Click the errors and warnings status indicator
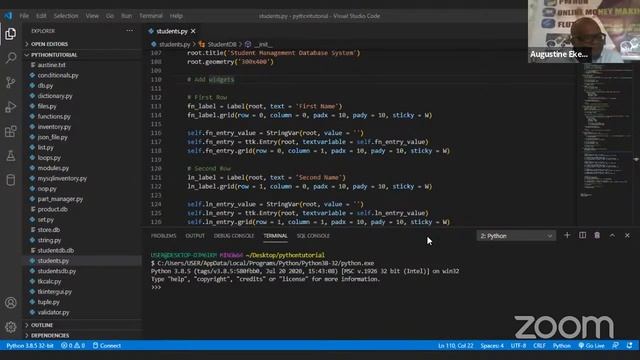Image resolution: width=640 pixels, height=360 pixels. (73, 346)
